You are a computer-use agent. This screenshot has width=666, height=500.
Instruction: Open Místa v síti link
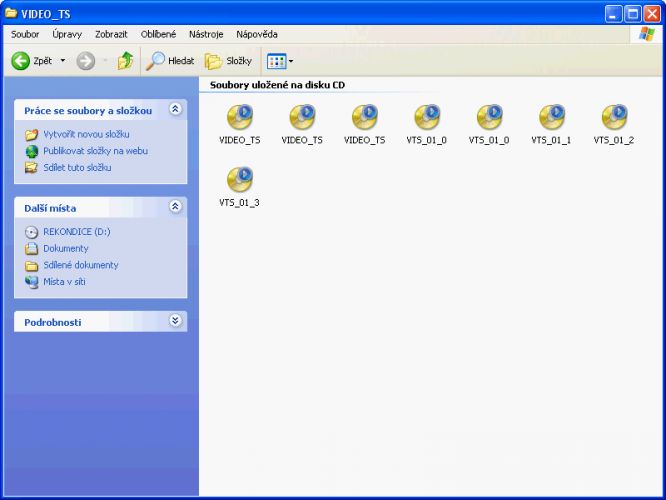(64, 282)
